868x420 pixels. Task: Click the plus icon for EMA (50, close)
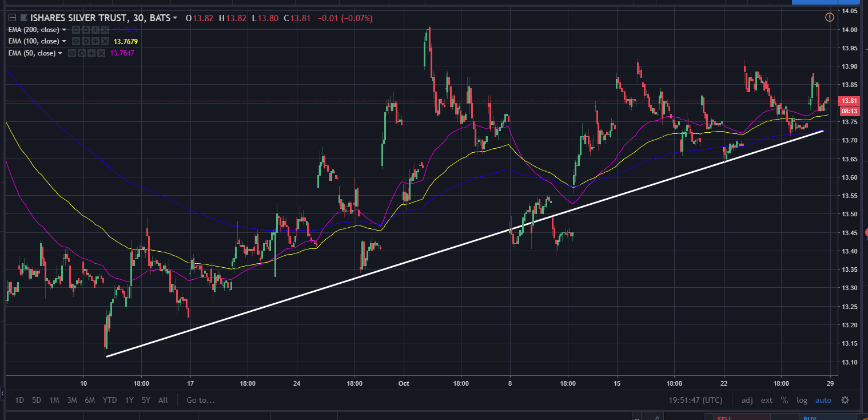pyautogui.click(x=92, y=53)
